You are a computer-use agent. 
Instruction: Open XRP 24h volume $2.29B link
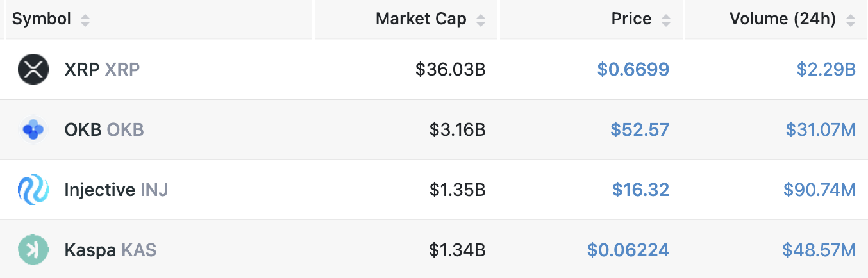(x=826, y=69)
